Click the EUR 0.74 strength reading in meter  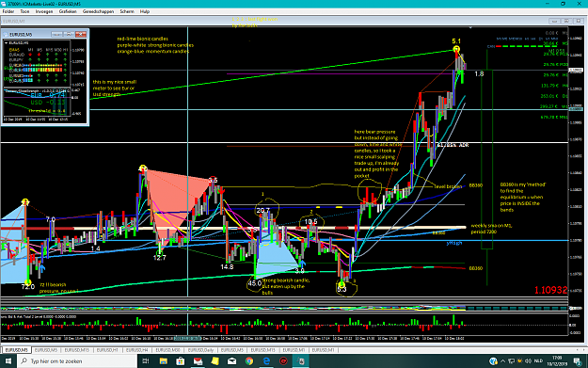[x=48, y=95]
